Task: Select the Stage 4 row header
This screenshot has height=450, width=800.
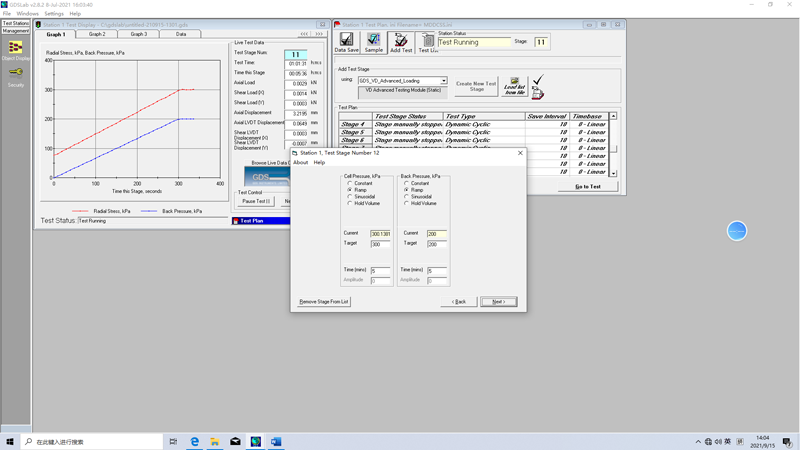Action: pos(354,124)
